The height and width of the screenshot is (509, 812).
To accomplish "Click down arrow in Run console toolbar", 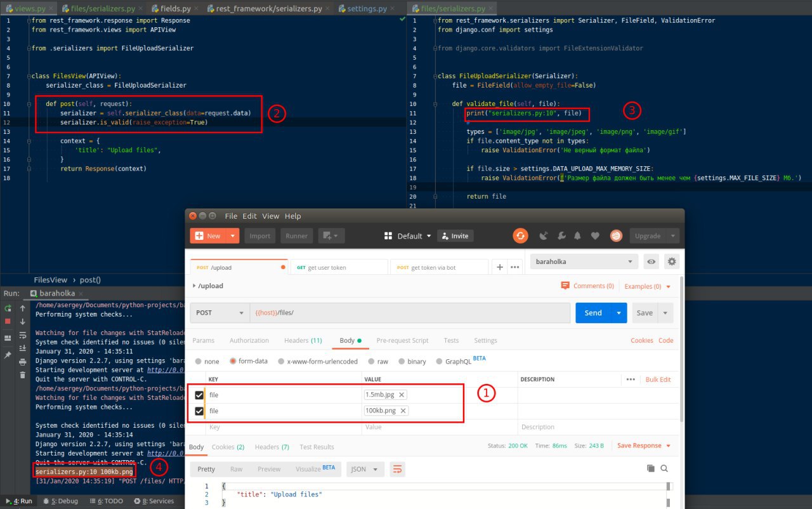I will 23,322.
